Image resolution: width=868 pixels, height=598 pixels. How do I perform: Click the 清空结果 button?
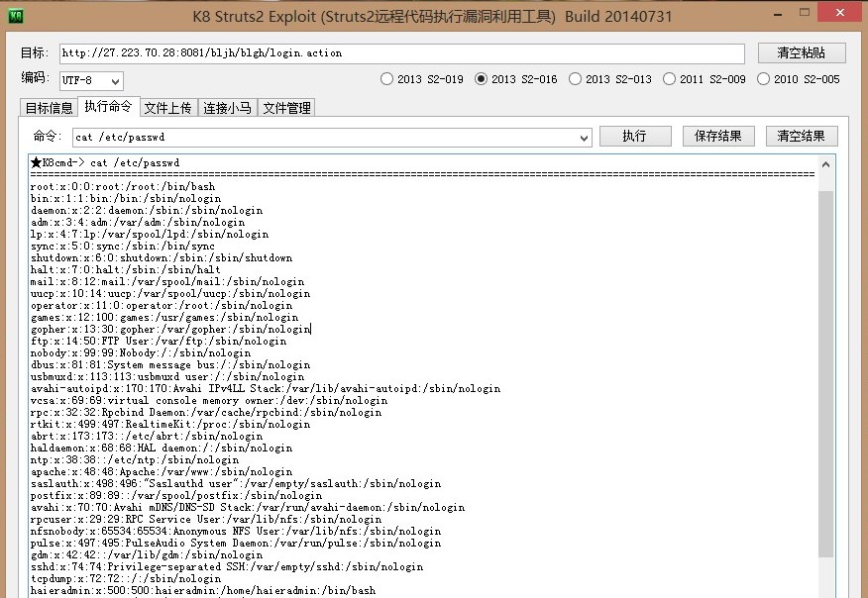801,136
